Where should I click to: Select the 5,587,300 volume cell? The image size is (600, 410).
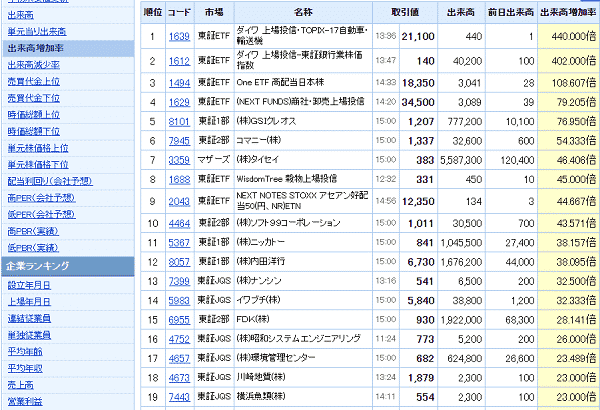click(x=461, y=160)
